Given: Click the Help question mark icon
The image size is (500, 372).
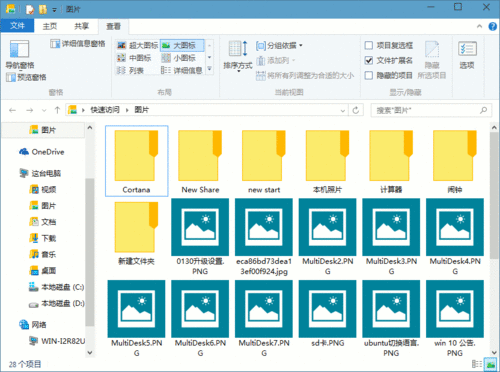Looking at the screenshot, I should click(493, 26).
